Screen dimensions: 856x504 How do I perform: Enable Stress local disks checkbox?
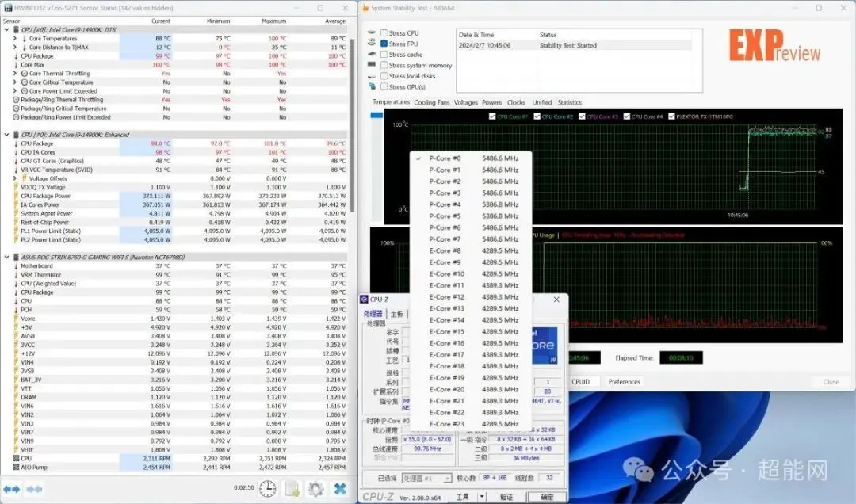pyautogui.click(x=384, y=76)
